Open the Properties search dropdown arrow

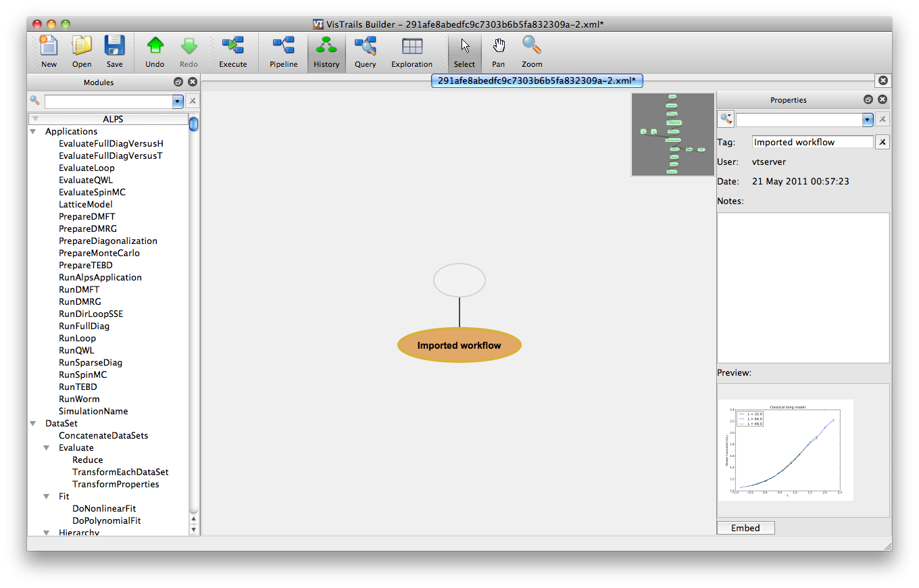click(x=868, y=120)
